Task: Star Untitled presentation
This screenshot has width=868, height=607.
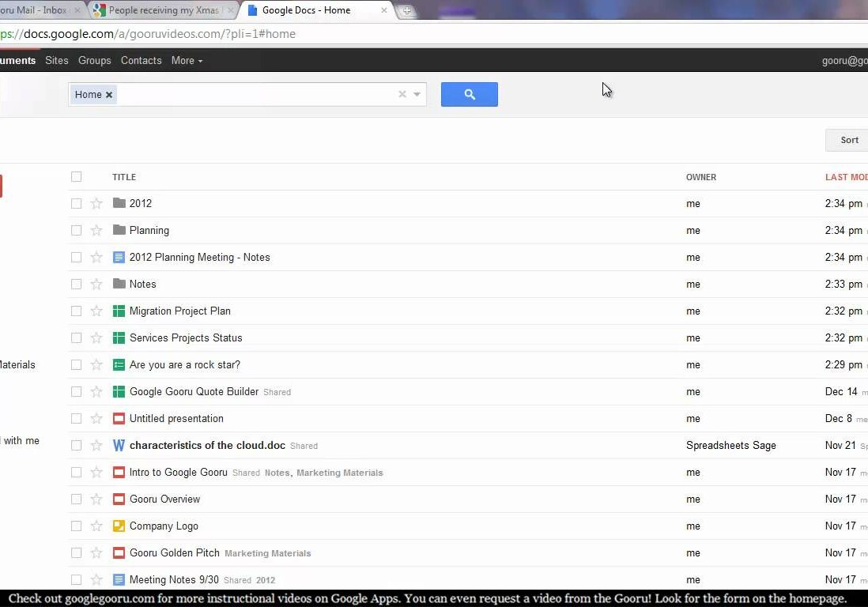Action: point(96,418)
